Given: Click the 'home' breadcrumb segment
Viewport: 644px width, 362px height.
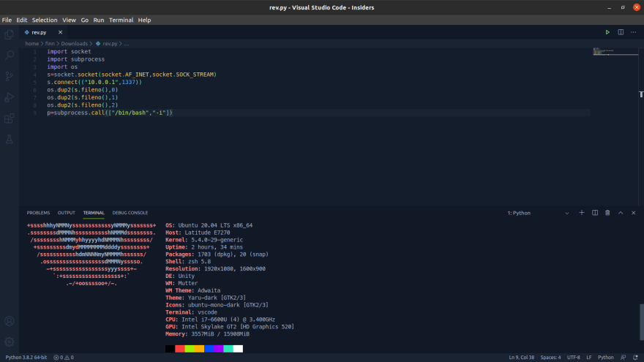Looking at the screenshot, I should pos(31,43).
